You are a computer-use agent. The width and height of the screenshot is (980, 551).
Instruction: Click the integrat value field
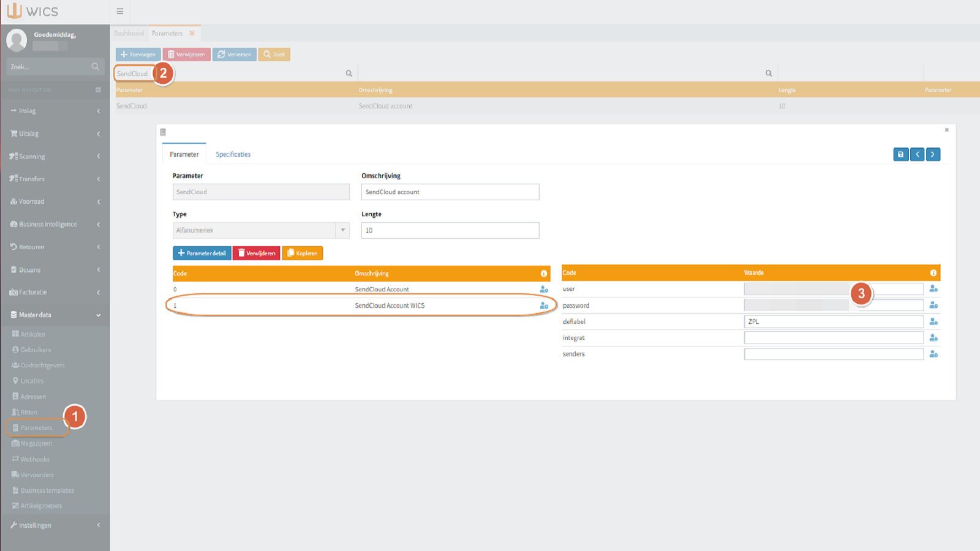834,337
